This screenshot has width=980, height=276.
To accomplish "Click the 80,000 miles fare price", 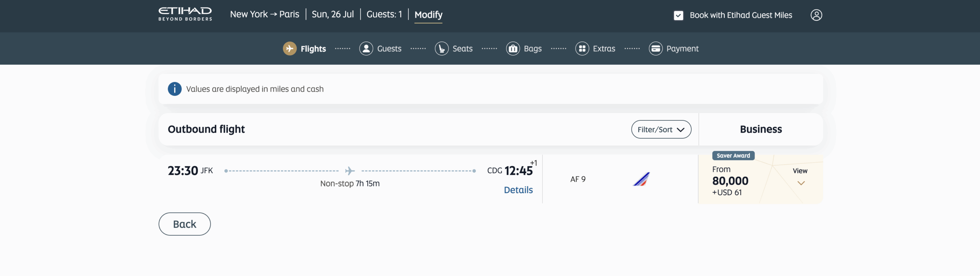I will click(730, 181).
